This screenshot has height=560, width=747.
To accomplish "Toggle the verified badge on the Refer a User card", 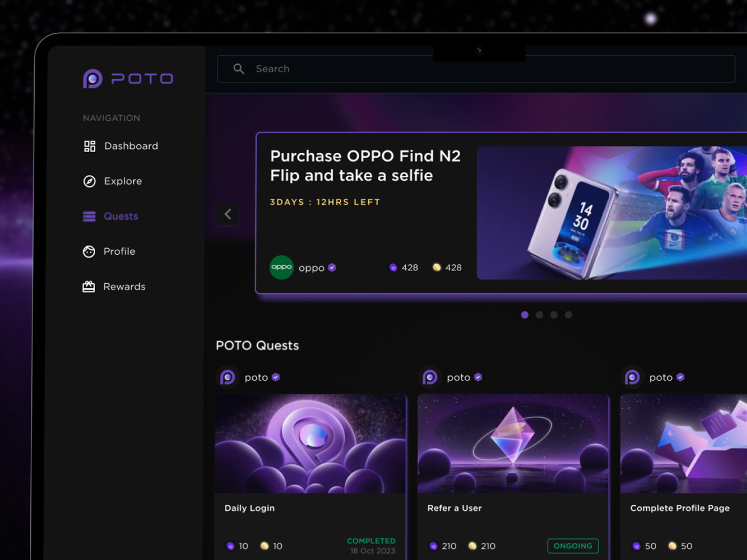I will point(478,377).
